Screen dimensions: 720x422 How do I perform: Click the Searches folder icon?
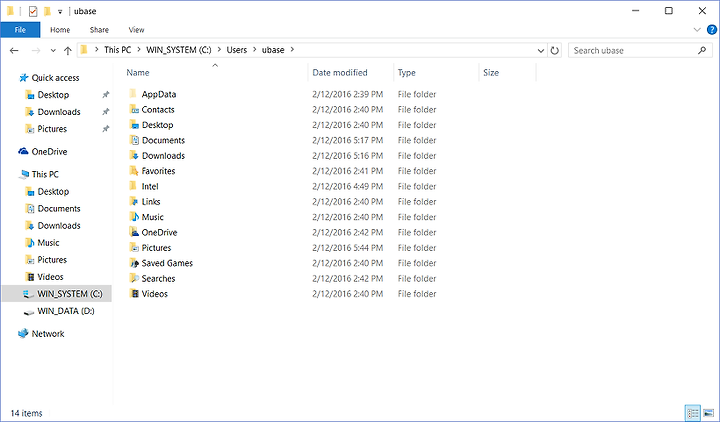point(134,278)
